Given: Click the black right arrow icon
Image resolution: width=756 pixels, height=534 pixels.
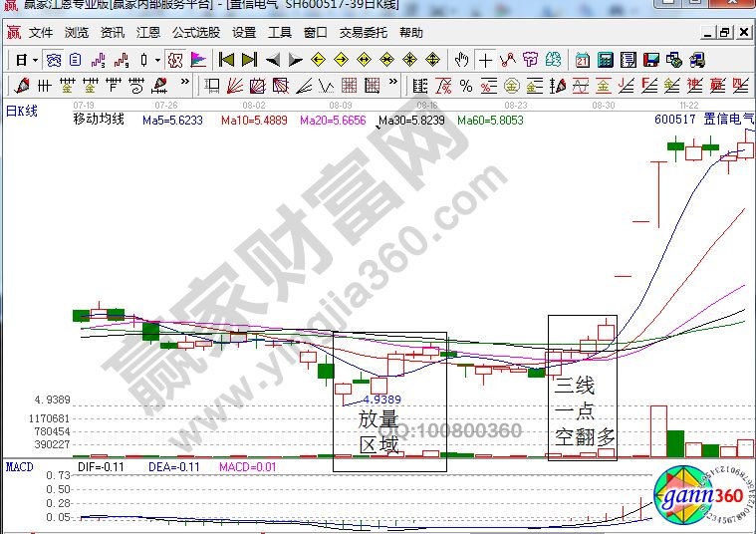Looking at the screenshot, I should tap(296, 59).
